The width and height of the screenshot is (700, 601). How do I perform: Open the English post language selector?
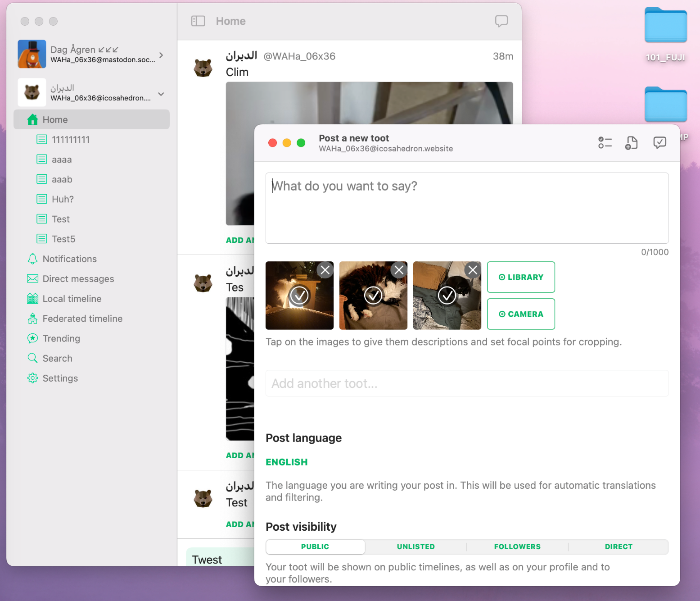tap(286, 462)
